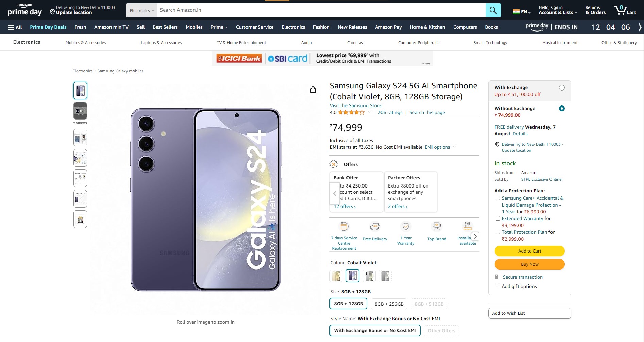Select the Without Exchange option

(561, 108)
